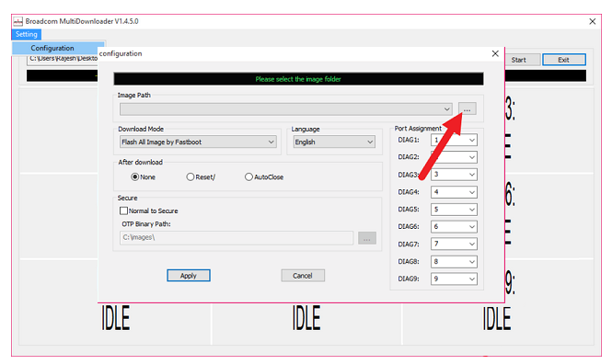The width and height of the screenshot is (612, 364).
Task: Click the OTP Binary Path field
Action: 237,237
